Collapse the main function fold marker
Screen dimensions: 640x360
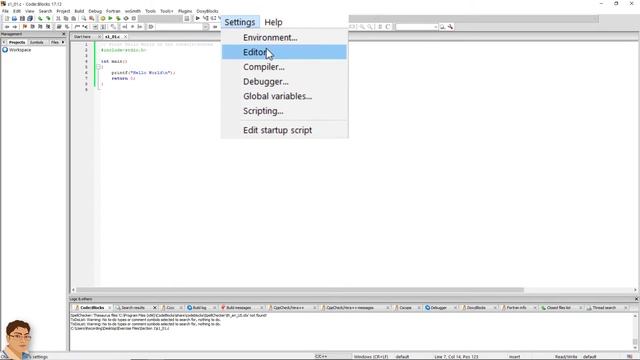click(x=98, y=67)
